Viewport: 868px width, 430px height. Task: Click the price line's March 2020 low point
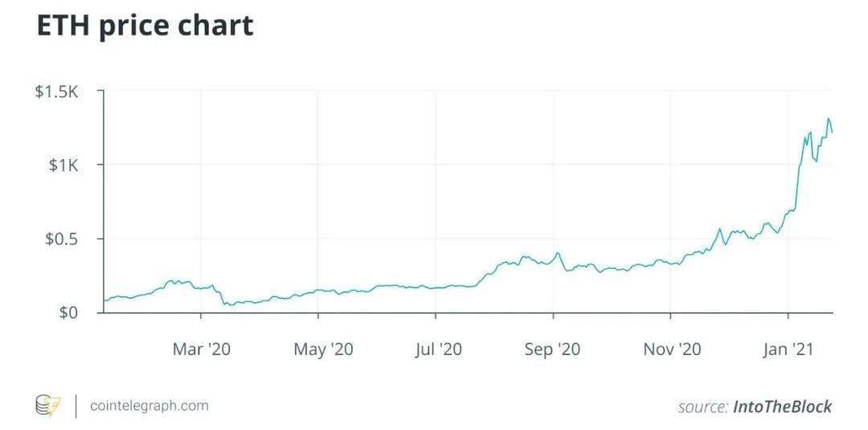click(228, 305)
